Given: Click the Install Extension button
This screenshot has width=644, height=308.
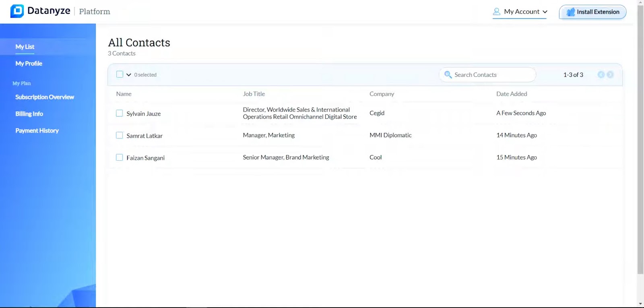Looking at the screenshot, I should 592,12.
